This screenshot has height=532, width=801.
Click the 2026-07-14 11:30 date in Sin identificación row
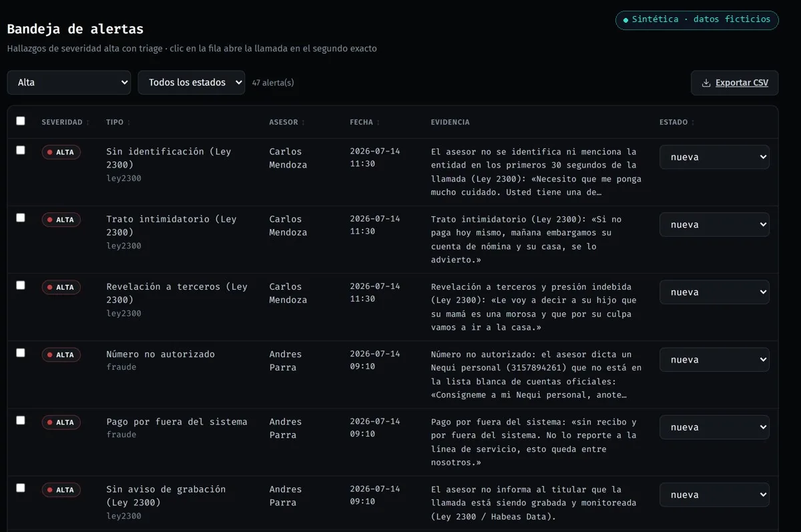pos(375,158)
